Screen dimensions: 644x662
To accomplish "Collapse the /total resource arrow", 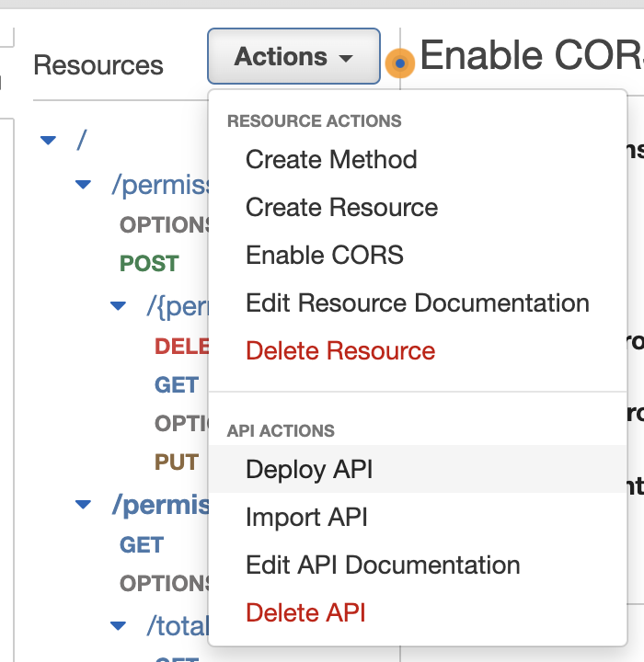I will [x=118, y=626].
